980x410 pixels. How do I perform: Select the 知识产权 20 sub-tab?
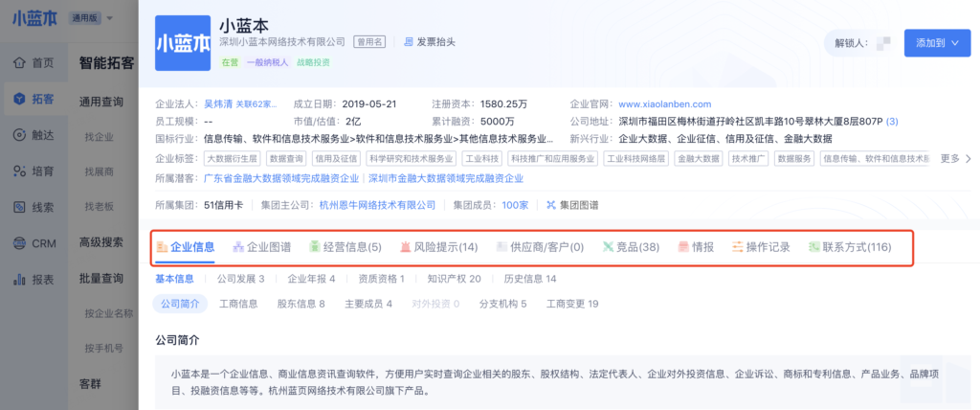coord(454,279)
